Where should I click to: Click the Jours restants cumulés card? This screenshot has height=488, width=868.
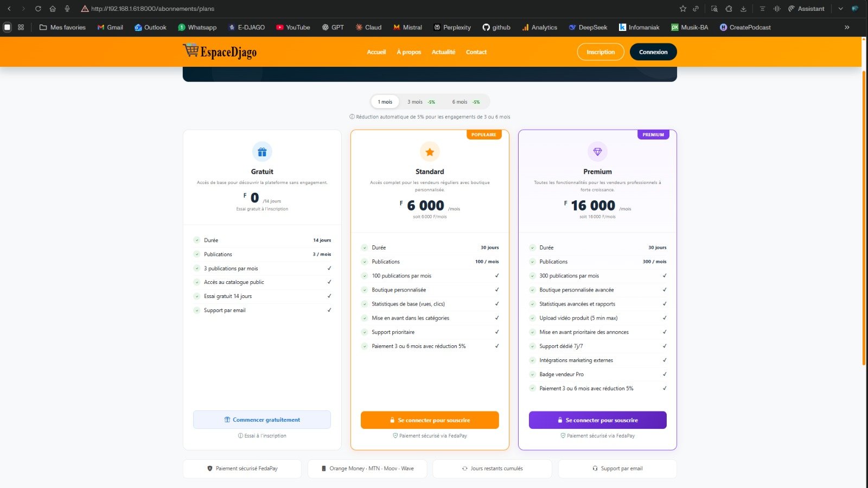pyautogui.click(x=492, y=468)
